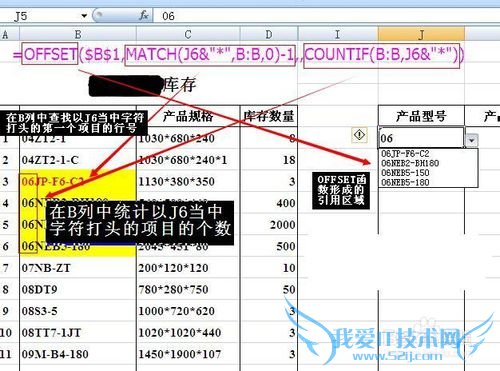Select column I header
500x371 pixels.
click(338, 34)
